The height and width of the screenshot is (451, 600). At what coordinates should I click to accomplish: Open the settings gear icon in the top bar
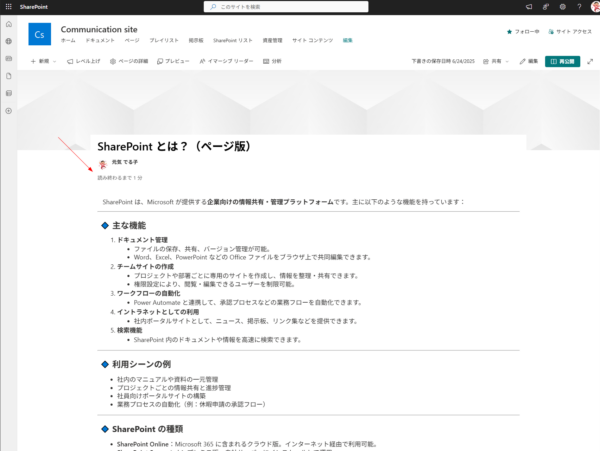[x=562, y=7]
